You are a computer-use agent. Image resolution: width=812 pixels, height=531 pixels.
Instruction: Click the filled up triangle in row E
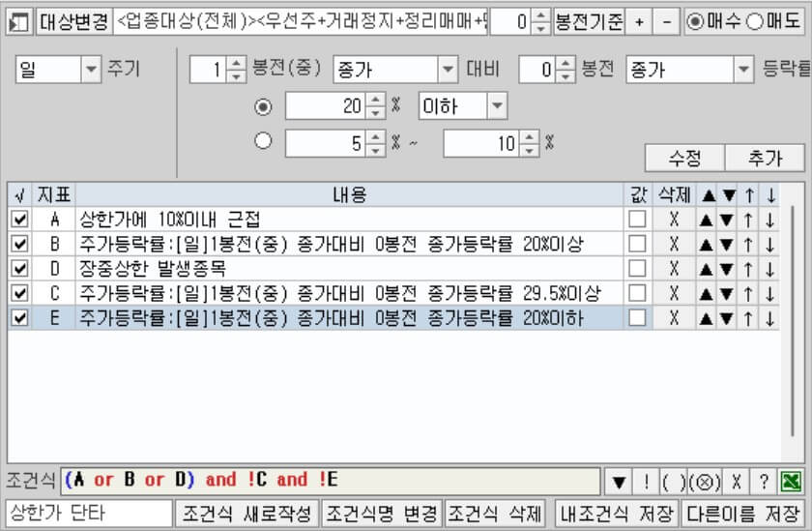point(706,318)
